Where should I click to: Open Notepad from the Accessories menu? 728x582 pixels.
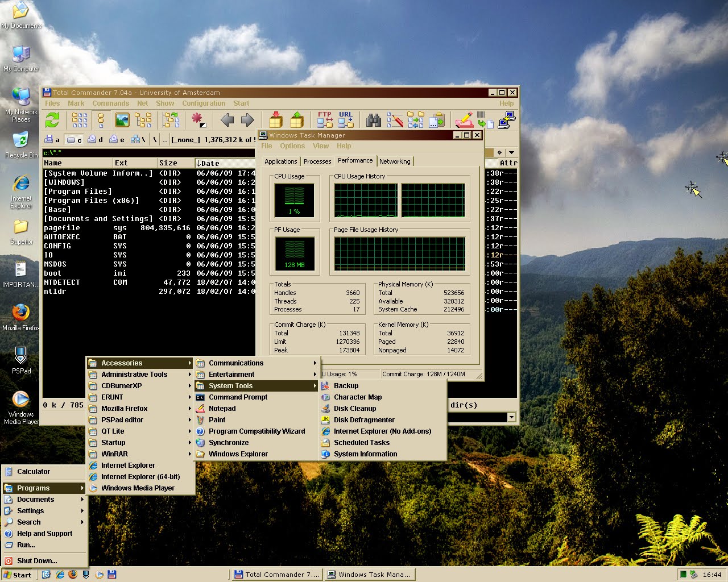tap(257, 409)
